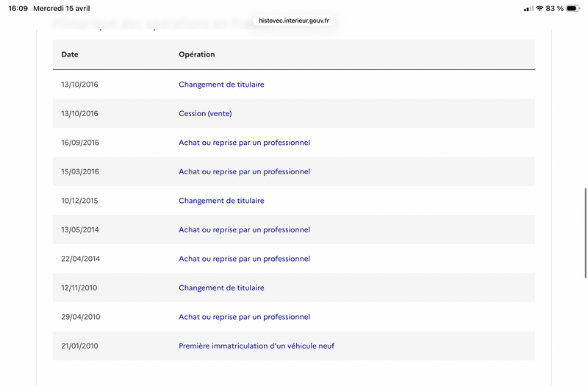
Task: Tap the Wi-Fi icon in status bar
Action: 539,8
